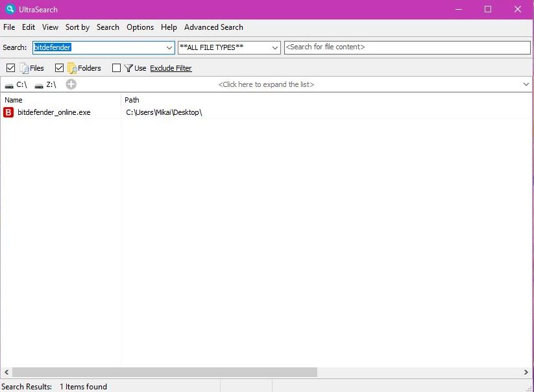
Task: Open the Options menu
Action: pos(140,27)
